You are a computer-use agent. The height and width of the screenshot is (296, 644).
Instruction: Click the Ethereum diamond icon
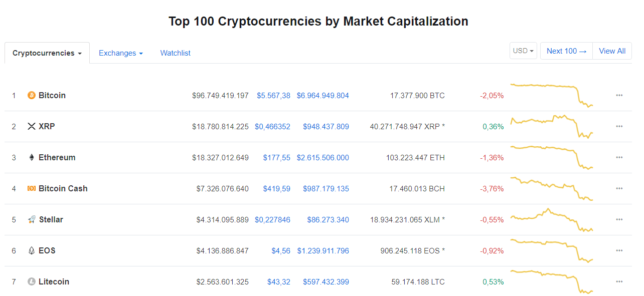pyautogui.click(x=32, y=157)
